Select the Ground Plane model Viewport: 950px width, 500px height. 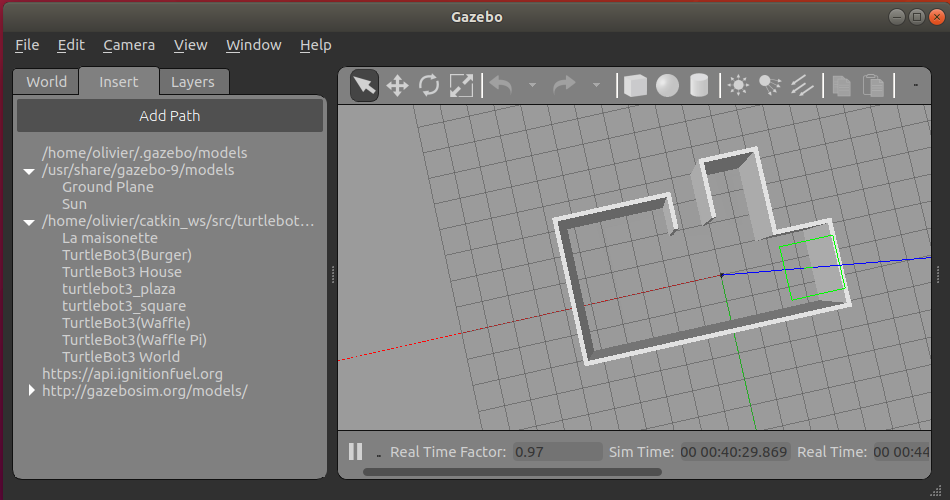(x=108, y=187)
